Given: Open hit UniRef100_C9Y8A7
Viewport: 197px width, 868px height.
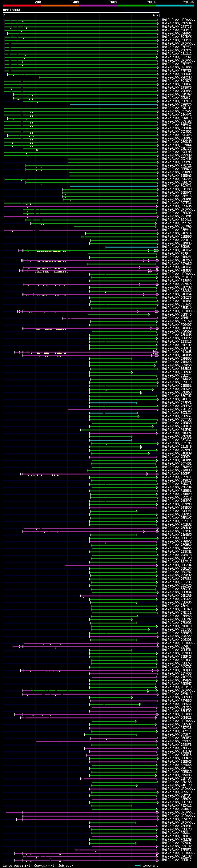Looking at the screenshot, I should coord(177,843).
